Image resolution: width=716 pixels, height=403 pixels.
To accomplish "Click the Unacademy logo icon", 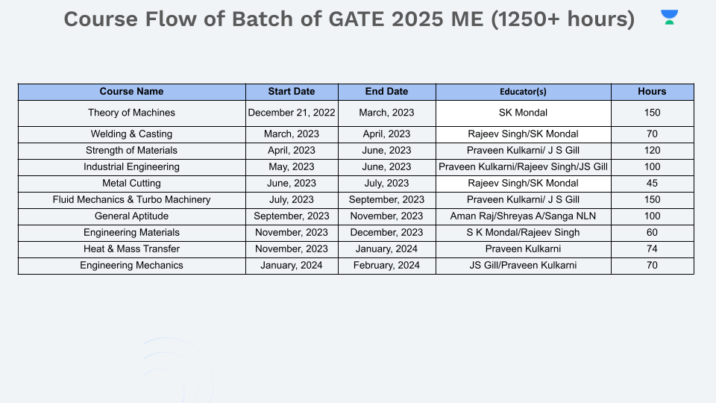I will point(669,17).
